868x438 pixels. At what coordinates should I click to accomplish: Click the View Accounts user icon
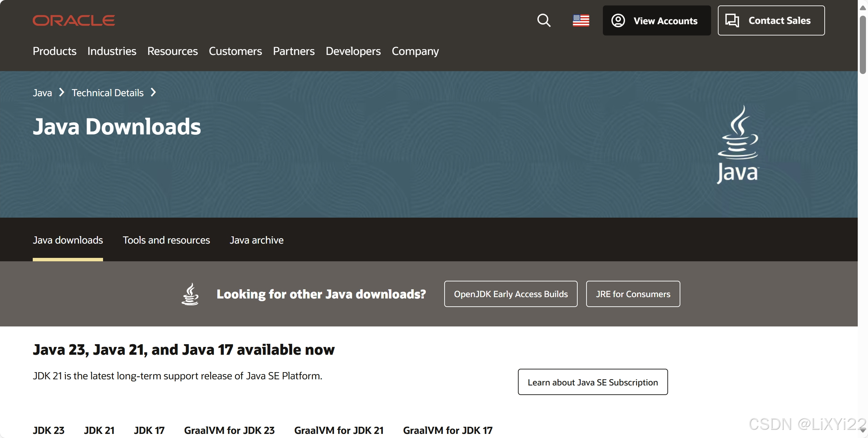click(x=618, y=20)
